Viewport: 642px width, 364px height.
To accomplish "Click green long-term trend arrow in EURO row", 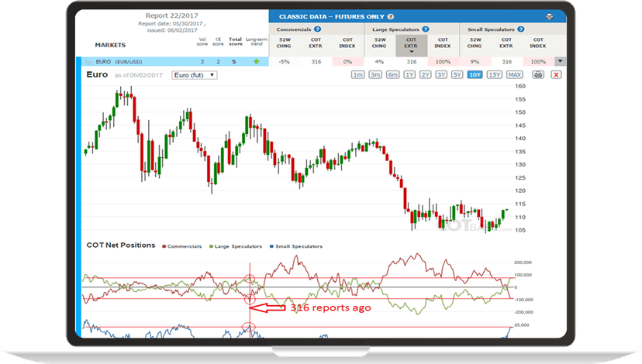I will pos(257,61).
